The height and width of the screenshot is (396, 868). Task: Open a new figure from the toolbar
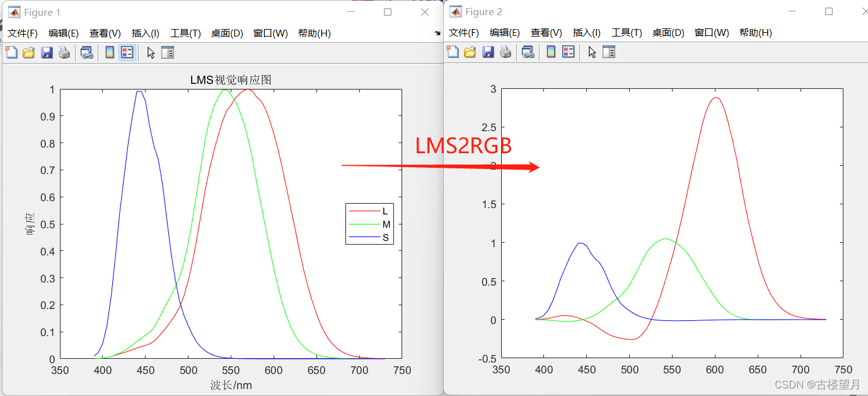[11, 52]
